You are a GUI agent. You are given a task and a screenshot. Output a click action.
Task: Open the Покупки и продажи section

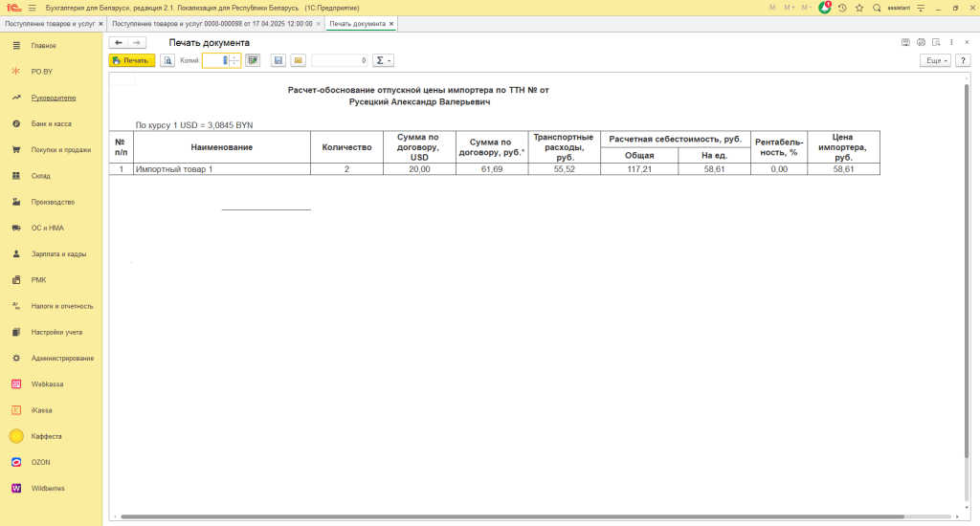(61, 150)
